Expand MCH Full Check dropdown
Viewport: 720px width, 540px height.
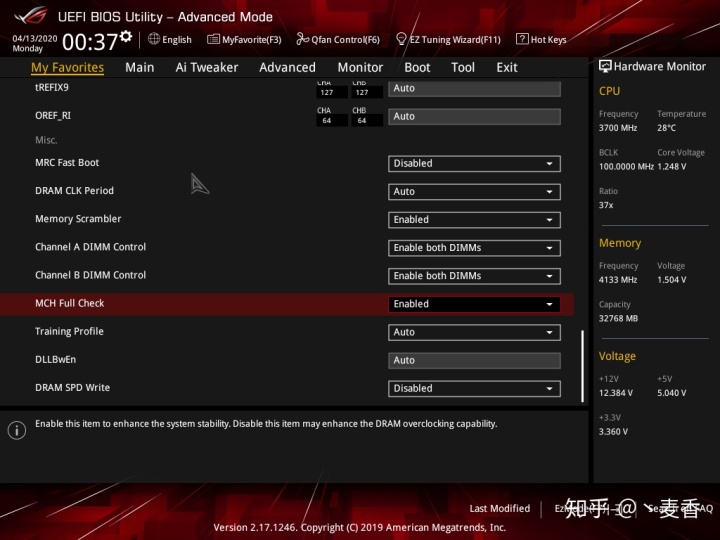(474, 304)
